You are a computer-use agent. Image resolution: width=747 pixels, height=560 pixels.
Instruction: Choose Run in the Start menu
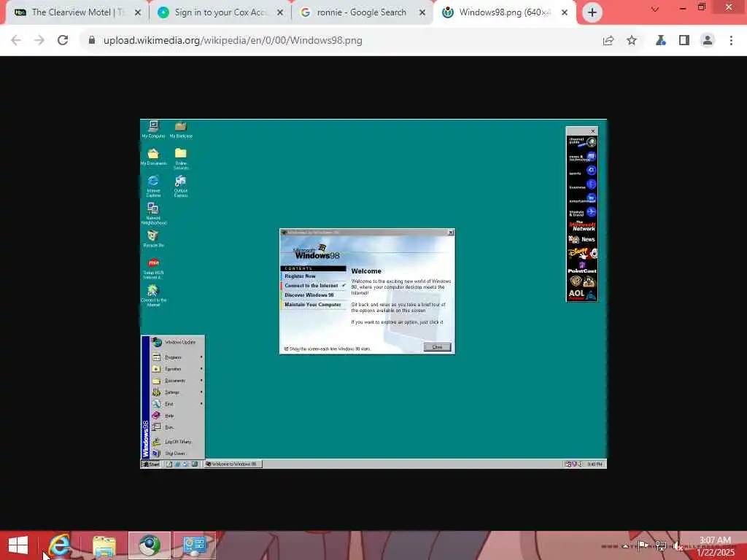(177, 427)
